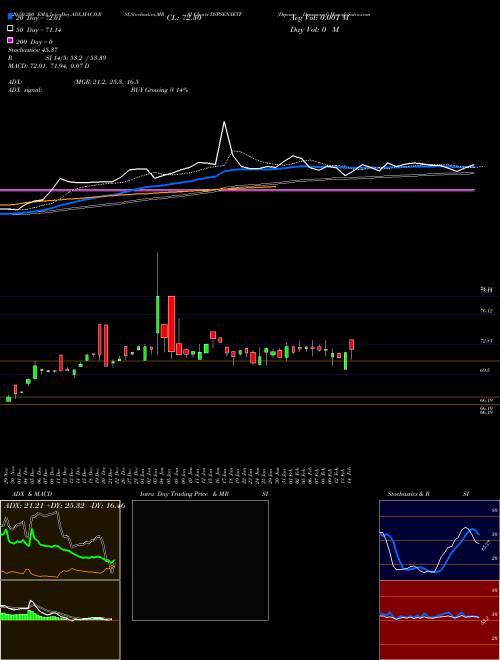Open the red RSI chart panel
Viewport: 500px width, 660px height.
[x=439, y=620]
